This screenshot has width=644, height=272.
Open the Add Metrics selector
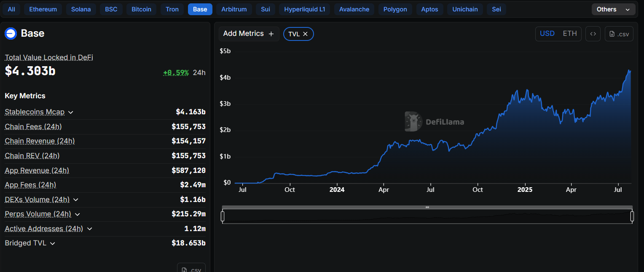point(249,34)
